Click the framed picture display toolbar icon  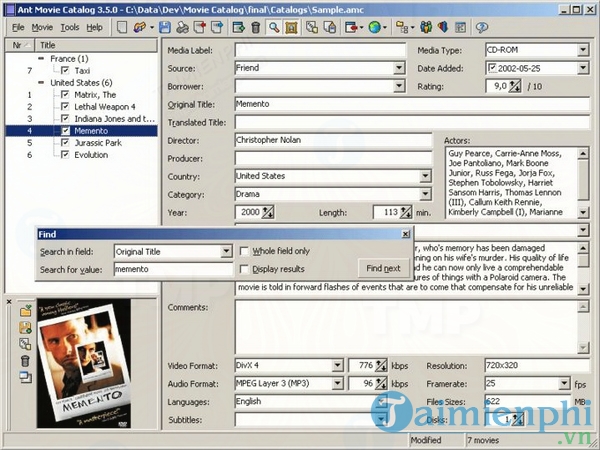291,28
